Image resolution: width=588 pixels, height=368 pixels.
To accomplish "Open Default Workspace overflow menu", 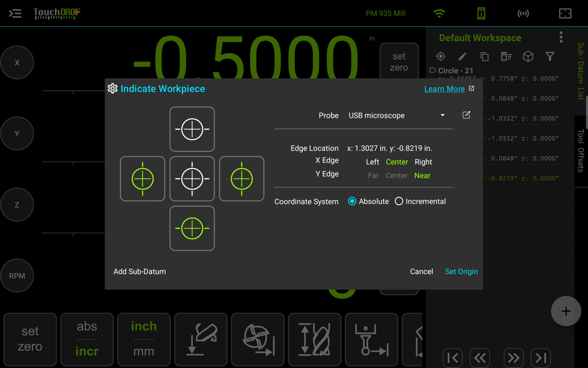I will 561,37.
